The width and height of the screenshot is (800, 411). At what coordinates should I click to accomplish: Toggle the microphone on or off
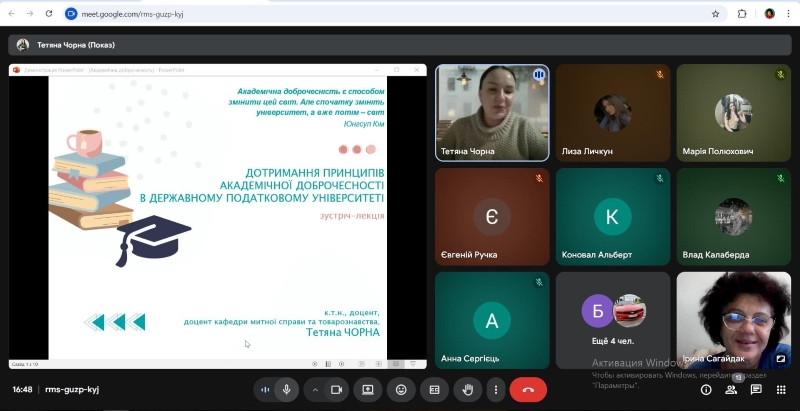tap(286, 389)
